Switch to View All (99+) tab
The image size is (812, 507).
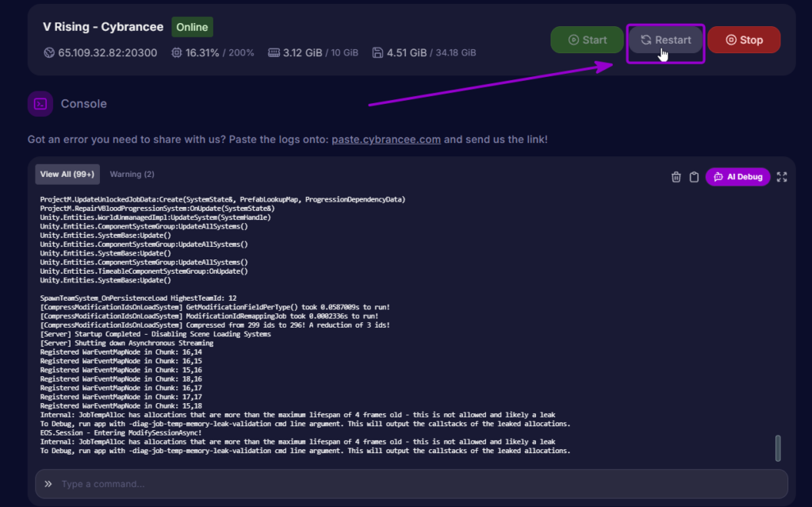click(x=67, y=175)
